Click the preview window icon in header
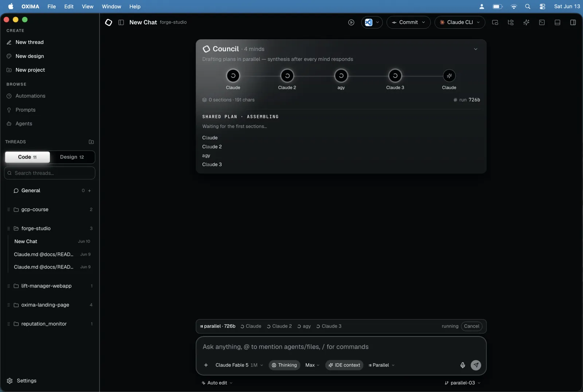Image resolution: width=583 pixels, height=392 pixels. (x=495, y=23)
